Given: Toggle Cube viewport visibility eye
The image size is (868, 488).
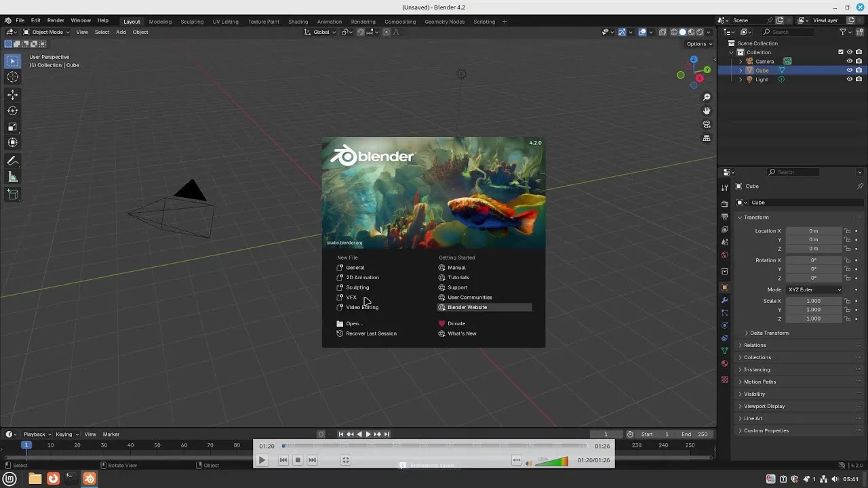Looking at the screenshot, I should click(849, 70).
